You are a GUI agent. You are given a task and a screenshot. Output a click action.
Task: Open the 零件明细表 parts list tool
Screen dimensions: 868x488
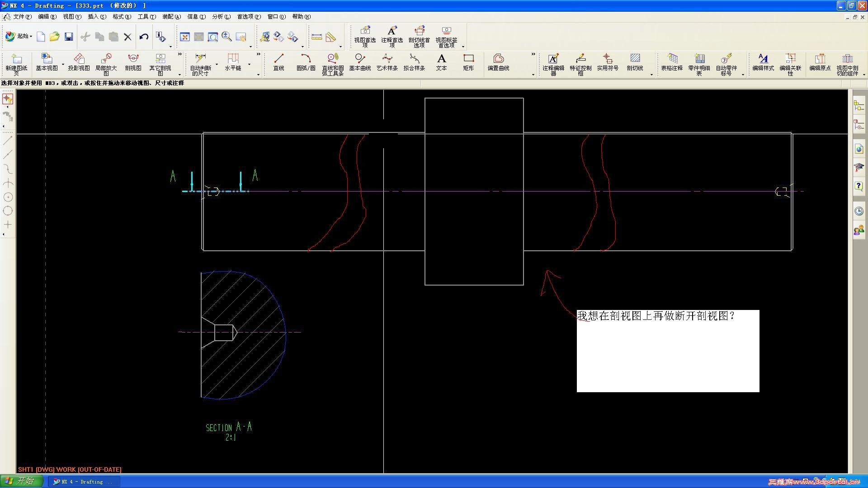[x=699, y=63]
